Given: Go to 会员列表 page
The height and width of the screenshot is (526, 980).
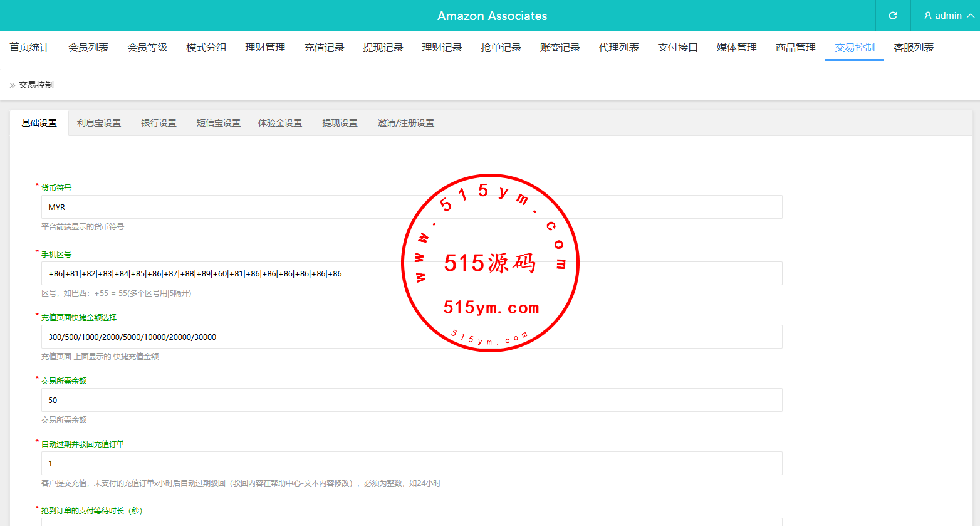Looking at the screenshot, I should pyautogui.click(x=88, y=48).
